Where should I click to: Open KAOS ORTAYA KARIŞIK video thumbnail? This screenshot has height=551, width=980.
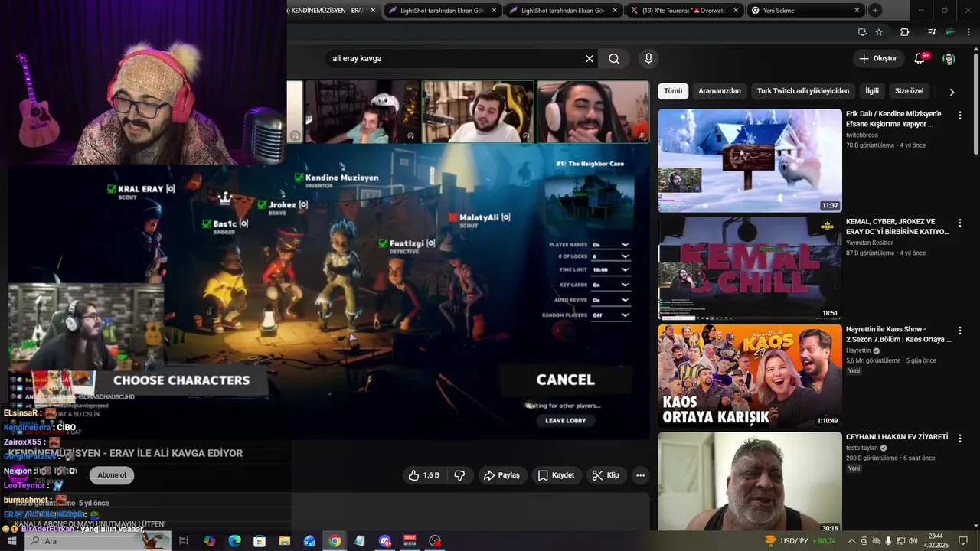pos(750,376)
